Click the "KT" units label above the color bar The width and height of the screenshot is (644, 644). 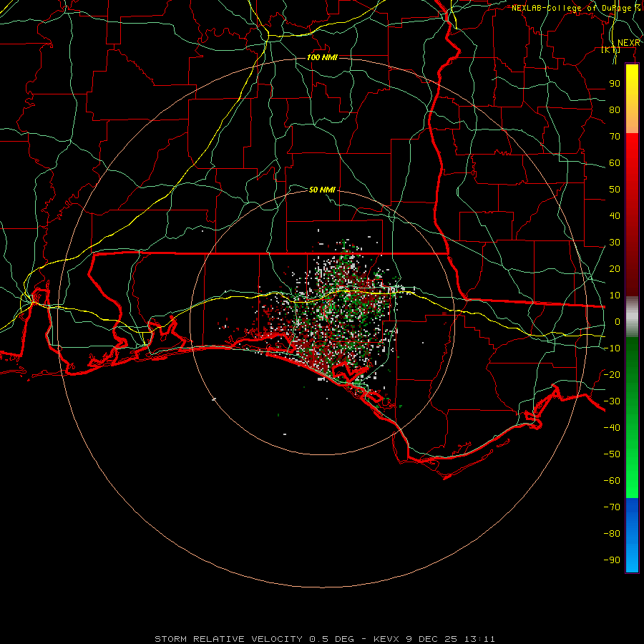coord(611,49)
